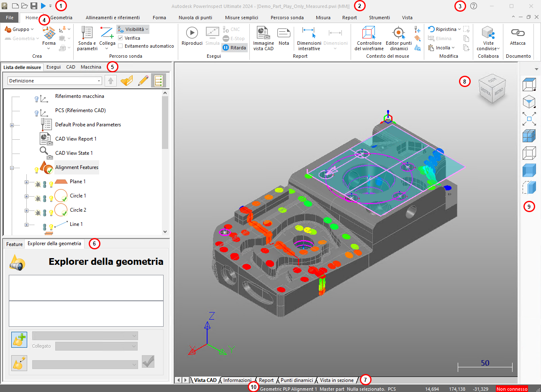Viewport: 541px width, 392px height.
Task: Click the chain link icon on Plane 1 row
Action: [x=45, y=184]
